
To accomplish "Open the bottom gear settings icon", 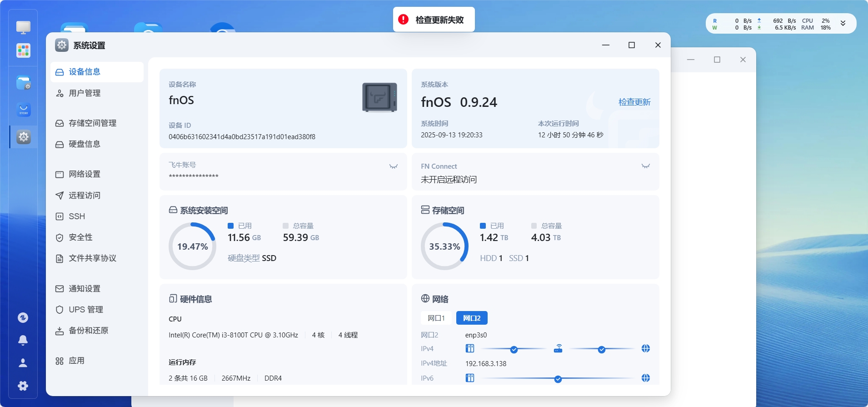I will tap(23, 386).
